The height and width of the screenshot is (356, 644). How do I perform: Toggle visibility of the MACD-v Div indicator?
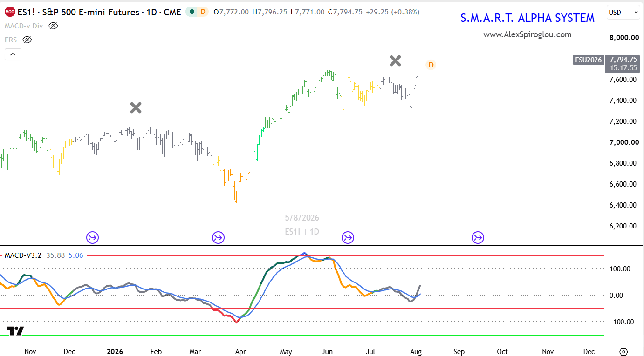point(53,26)
